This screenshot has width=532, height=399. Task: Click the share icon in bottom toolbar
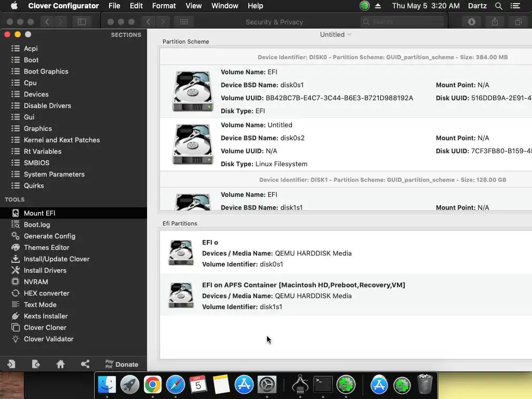click(x=85, y=364)
